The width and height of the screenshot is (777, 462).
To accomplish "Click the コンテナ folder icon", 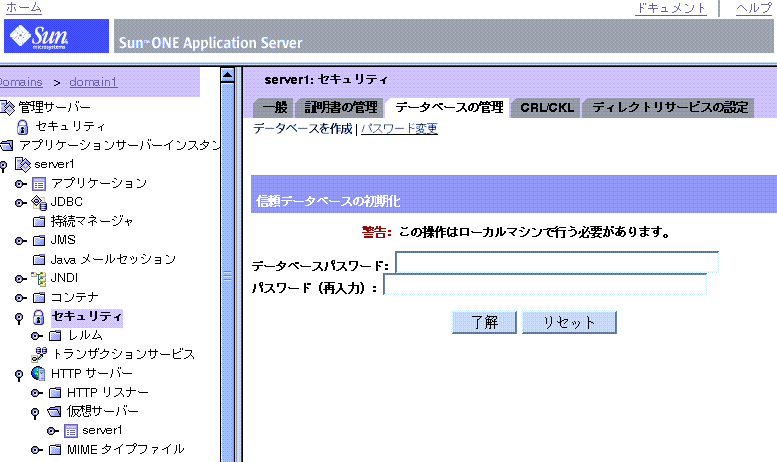I will point(39,298).
